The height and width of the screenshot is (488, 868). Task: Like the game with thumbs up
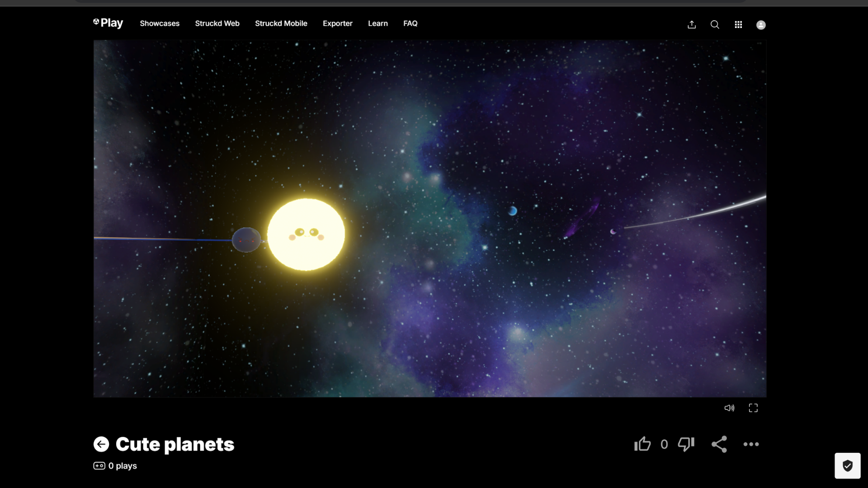tap(642, 444)
